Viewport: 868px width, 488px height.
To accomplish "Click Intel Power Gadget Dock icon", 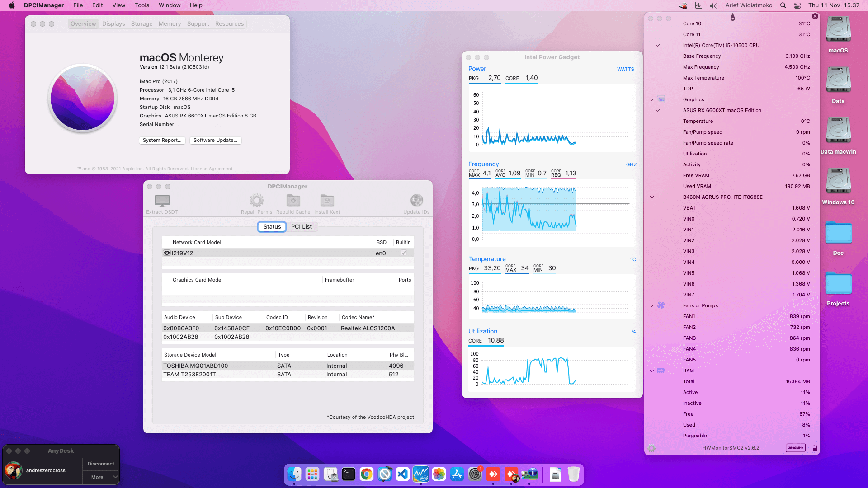I will tap(421, 474).
